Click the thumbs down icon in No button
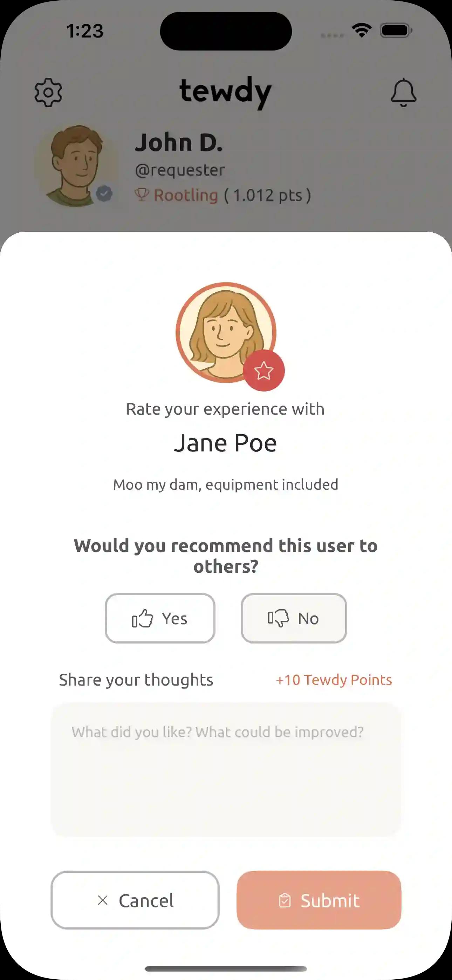 click(x=278, y=618)
